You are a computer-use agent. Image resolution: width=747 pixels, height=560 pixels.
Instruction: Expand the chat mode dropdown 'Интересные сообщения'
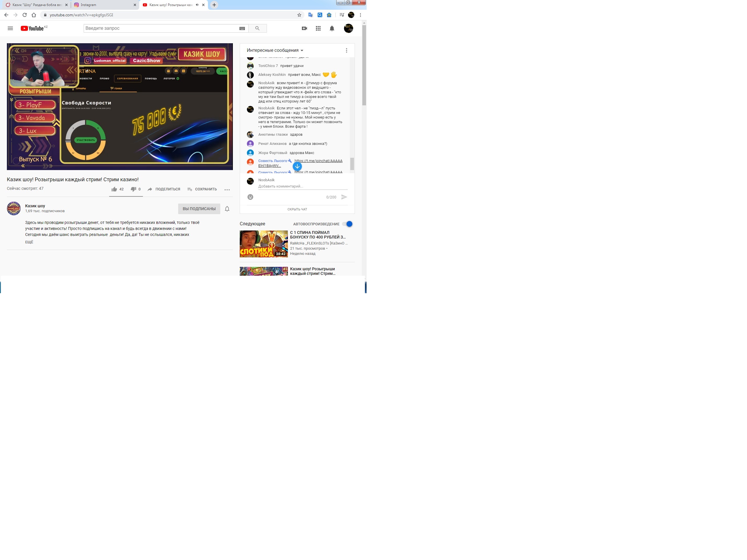point(275,50)
